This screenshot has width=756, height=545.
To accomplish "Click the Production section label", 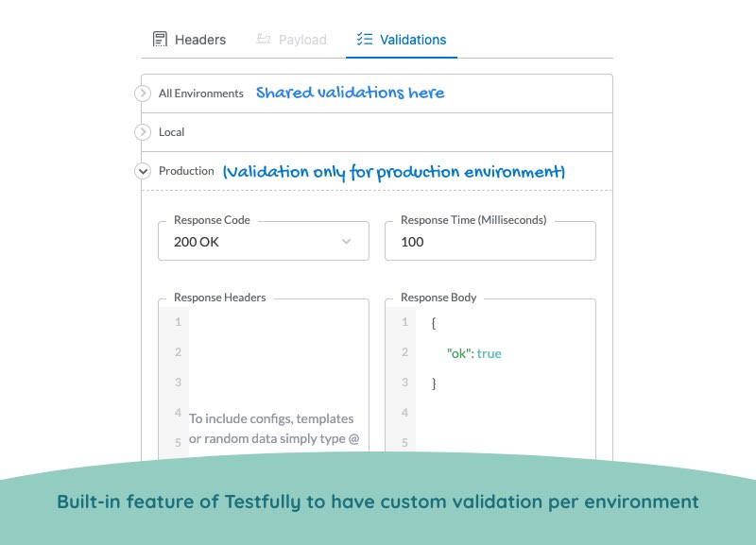I will 186,171.
